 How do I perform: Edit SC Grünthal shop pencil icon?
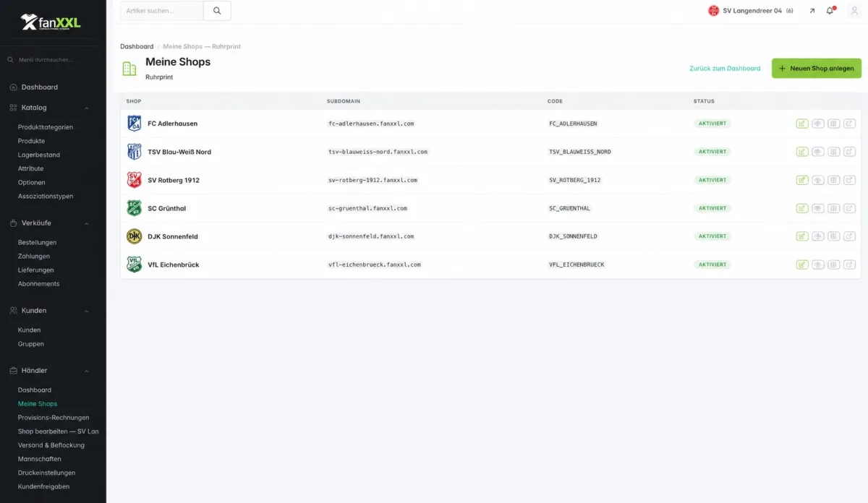point(802,208)
